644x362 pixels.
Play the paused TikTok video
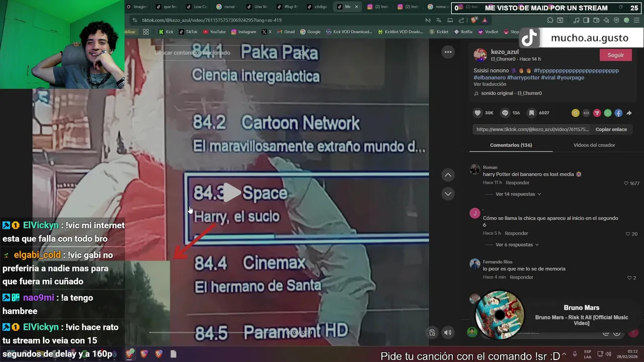pyautogui.click(x=232, y=193)
